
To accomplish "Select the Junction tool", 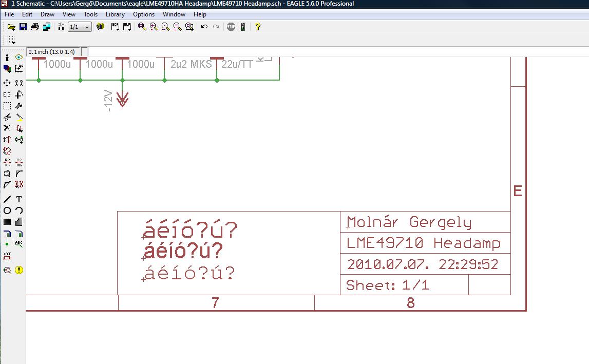I will coord(7,244).
